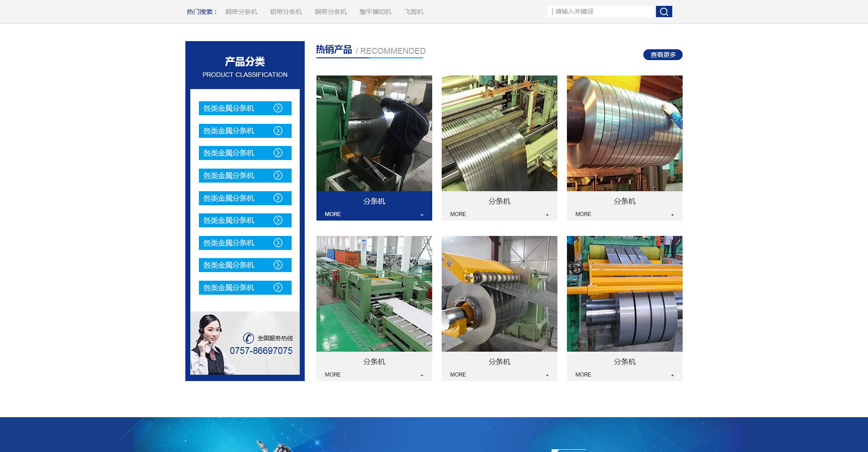The width and height of the screenshot is (868, 452).
Task: Open the thumbnail of worker beside steel coil
Action: click(374, 133)
